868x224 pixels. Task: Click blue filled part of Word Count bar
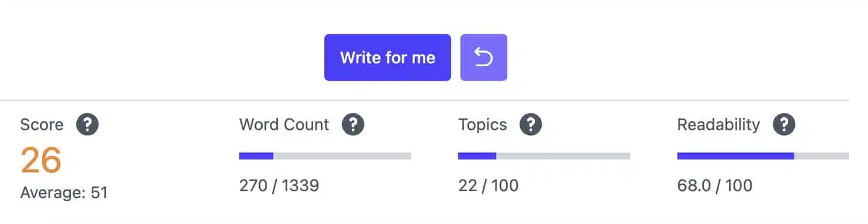tap(256, 156)
